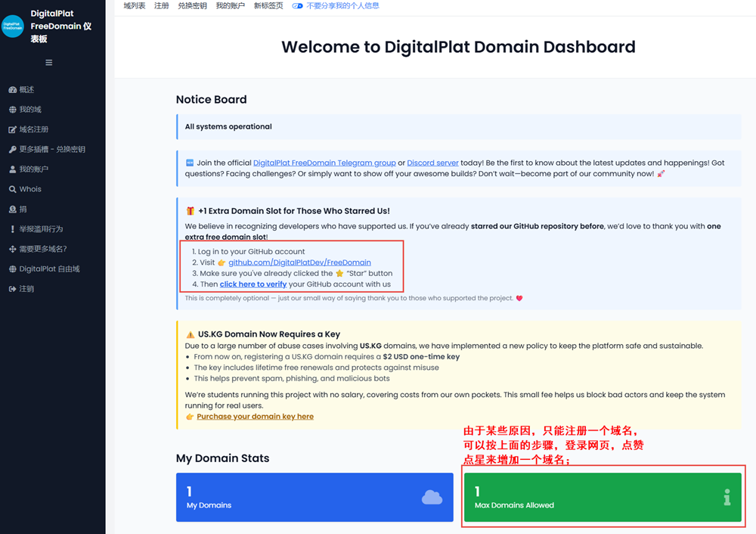Click 'Purchase your domain key here' link
Screen dimensions: 756x534
tap(255, 416)
